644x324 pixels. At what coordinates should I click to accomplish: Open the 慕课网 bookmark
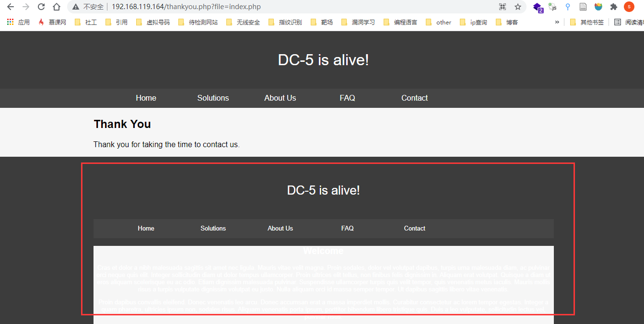pos(52,22)
